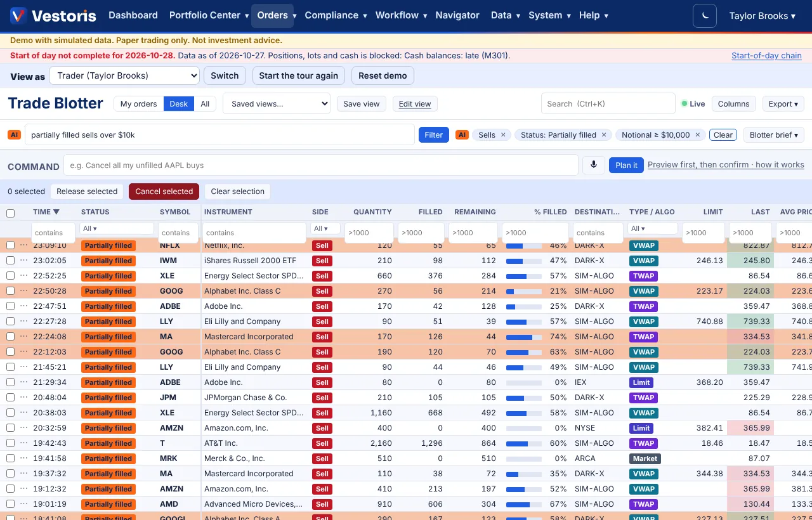Remove the Sells filter chip
Screen dimensions: 812x520
(x=503, y=135)
